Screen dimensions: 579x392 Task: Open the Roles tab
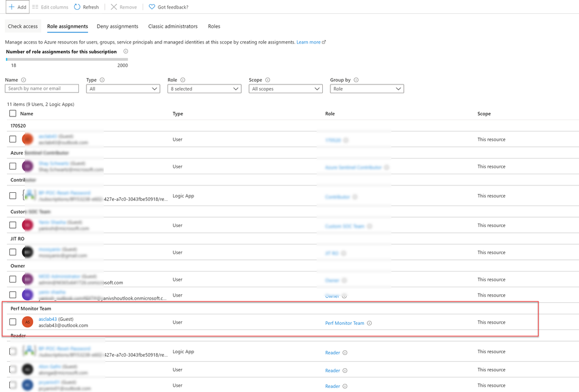[214, 27]
